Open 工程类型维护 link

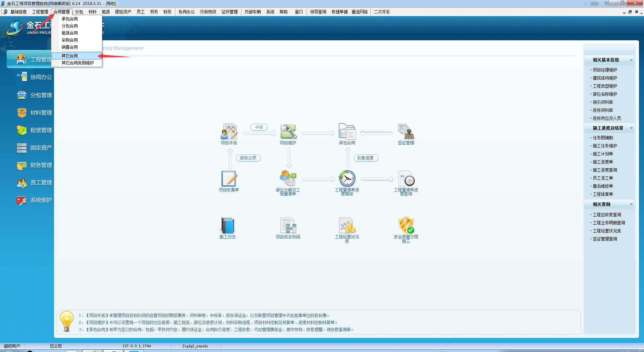tap(605, 86)
